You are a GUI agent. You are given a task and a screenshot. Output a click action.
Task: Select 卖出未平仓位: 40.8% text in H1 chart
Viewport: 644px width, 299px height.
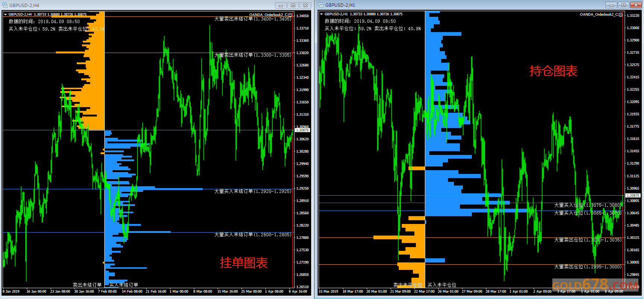[398, 28]
